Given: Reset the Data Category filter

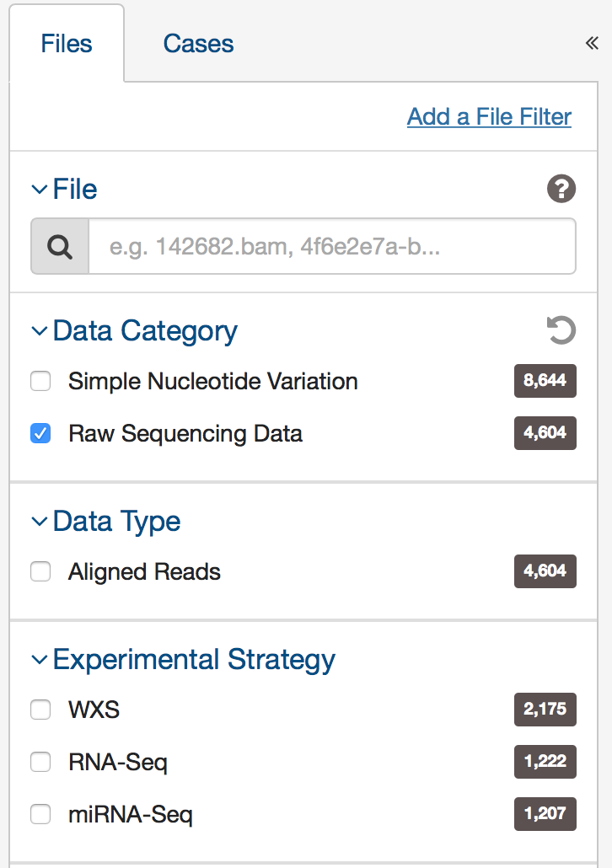Looking at the screenshot, I should click(560, 330).
